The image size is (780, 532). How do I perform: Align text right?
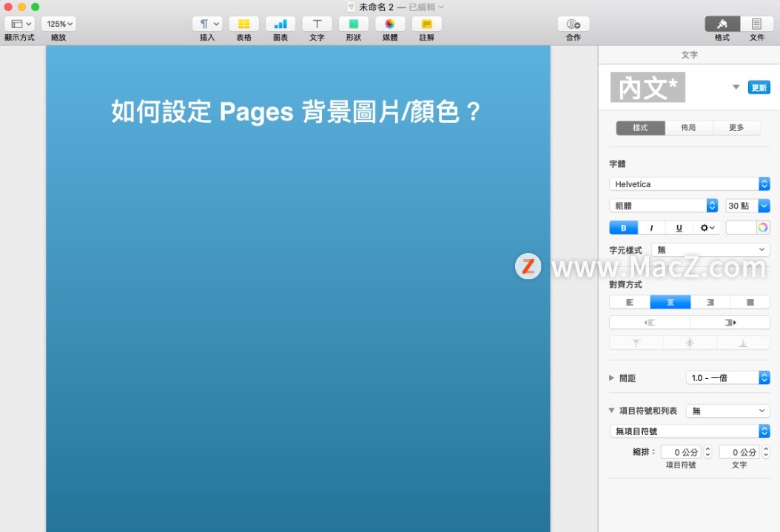coord(710,303)
